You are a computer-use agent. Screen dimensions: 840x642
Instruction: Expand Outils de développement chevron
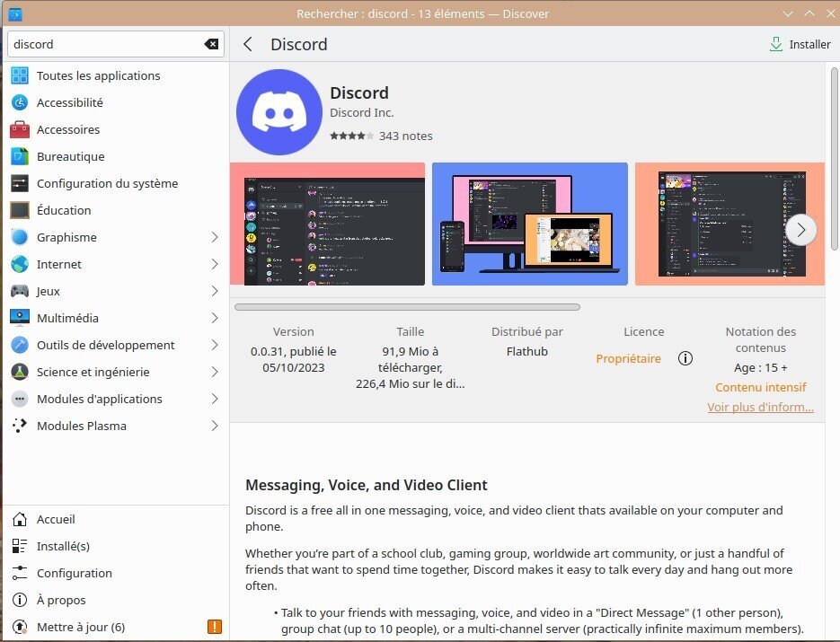215,345
